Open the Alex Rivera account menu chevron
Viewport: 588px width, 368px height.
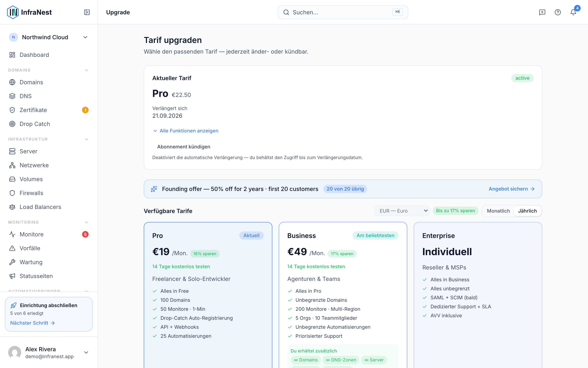(x=86, y=352)
